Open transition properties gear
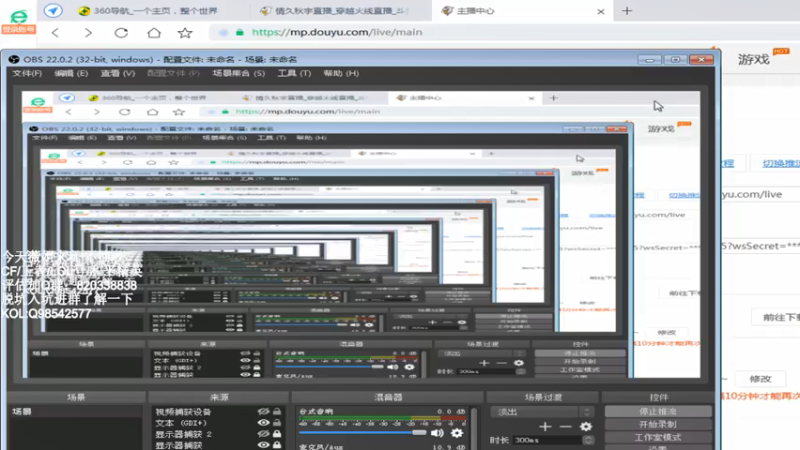 pos(586,426)
